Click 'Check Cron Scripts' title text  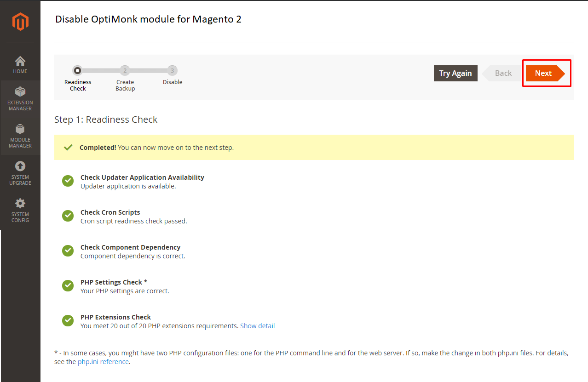pos(110,212)
